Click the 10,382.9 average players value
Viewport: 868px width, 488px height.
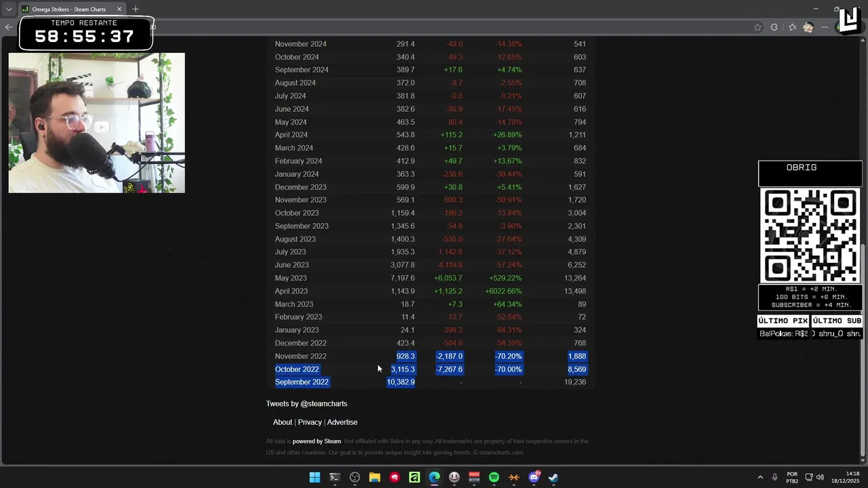tap(401, 382)
